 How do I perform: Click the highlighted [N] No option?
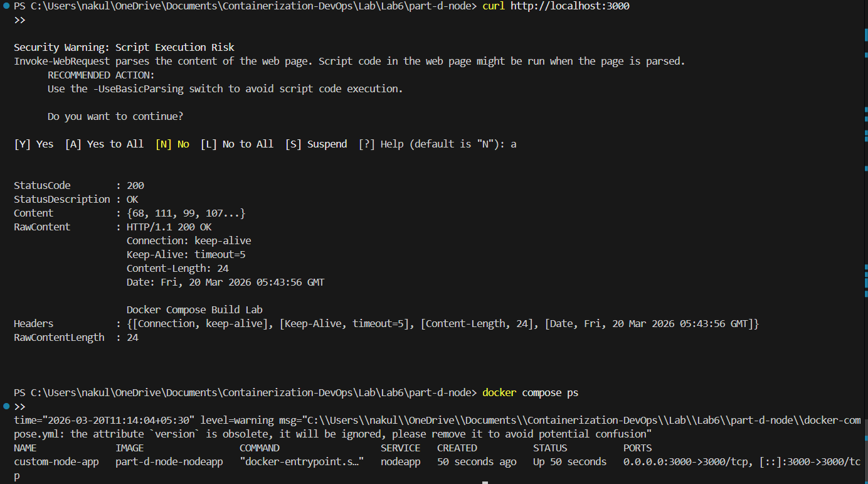click(172, 144)
